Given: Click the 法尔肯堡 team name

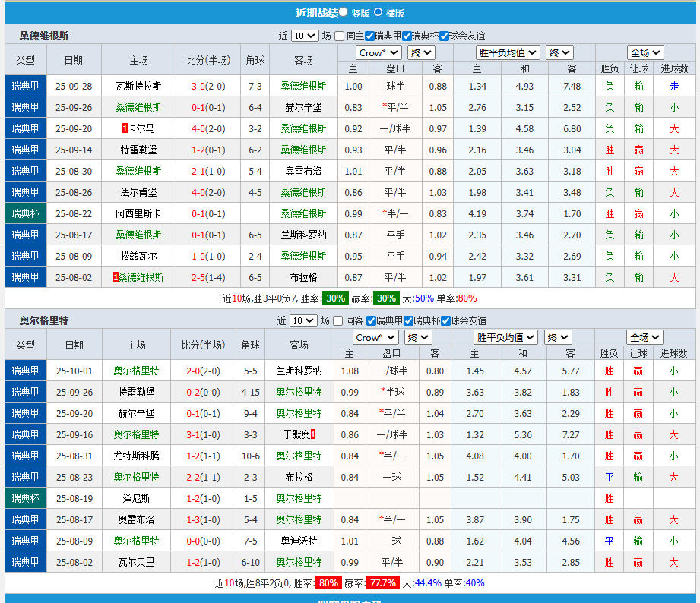Looking at the screenshot, I should (138, 192).
